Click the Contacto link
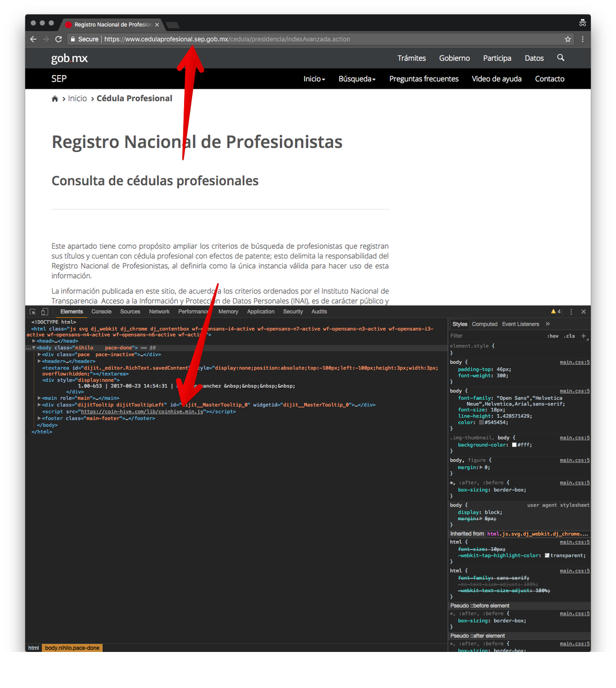 [550, 79]
